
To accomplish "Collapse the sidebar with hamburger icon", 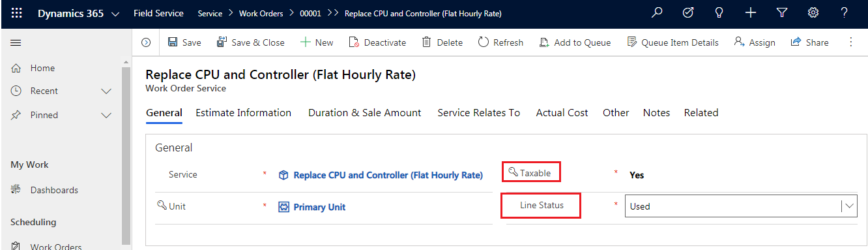I will tap(16, 42).
